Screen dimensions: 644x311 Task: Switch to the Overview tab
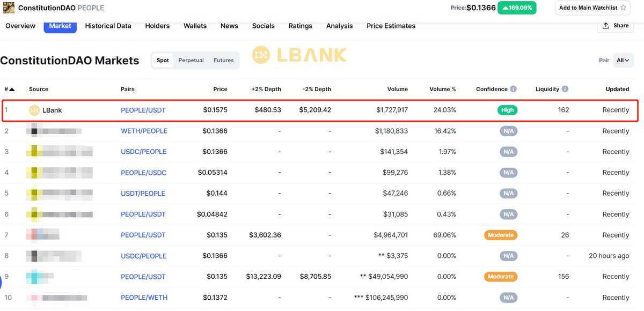(x=20, y=26)
